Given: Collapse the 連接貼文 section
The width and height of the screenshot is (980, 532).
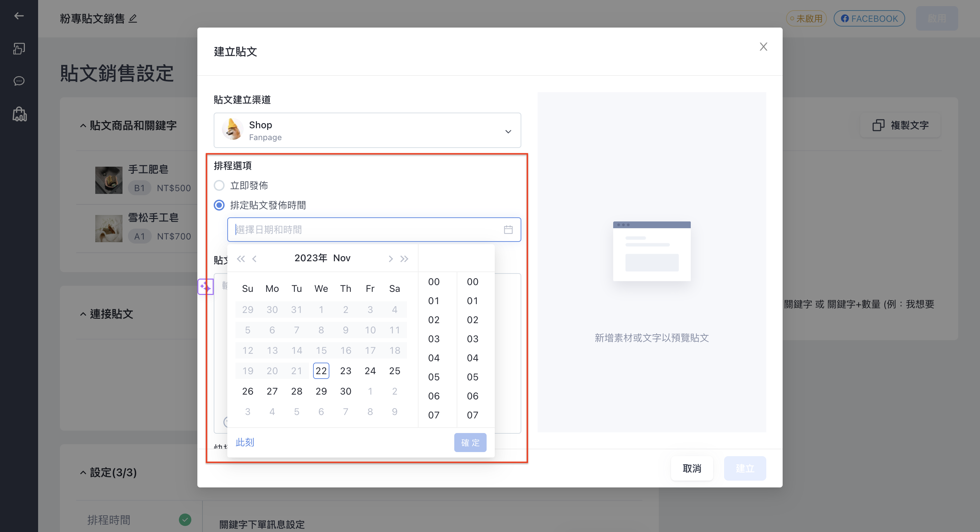Looking at the screenshot, I should (83, 314).
